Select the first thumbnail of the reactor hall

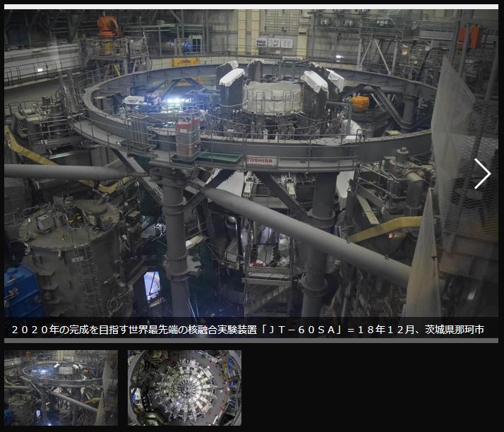point(61,388)
